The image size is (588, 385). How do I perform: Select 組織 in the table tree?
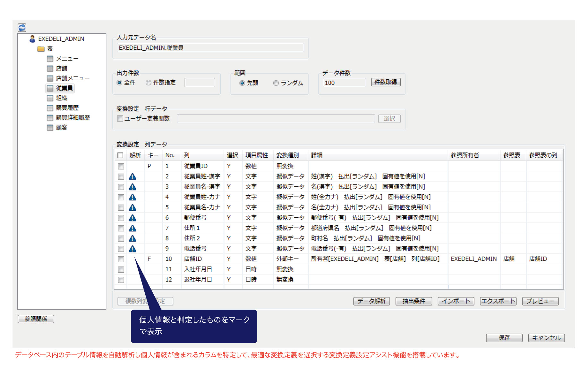click(x=62, y=98)
